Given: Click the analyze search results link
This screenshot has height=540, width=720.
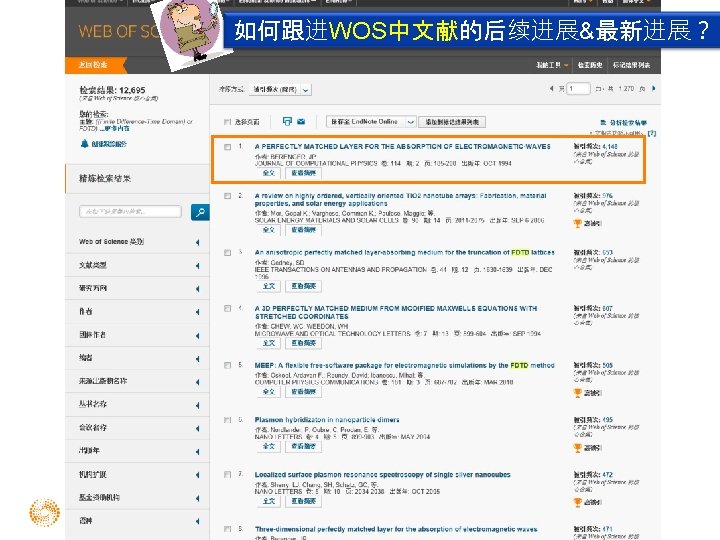Looking at the screenshot, I should pos(628,123).
